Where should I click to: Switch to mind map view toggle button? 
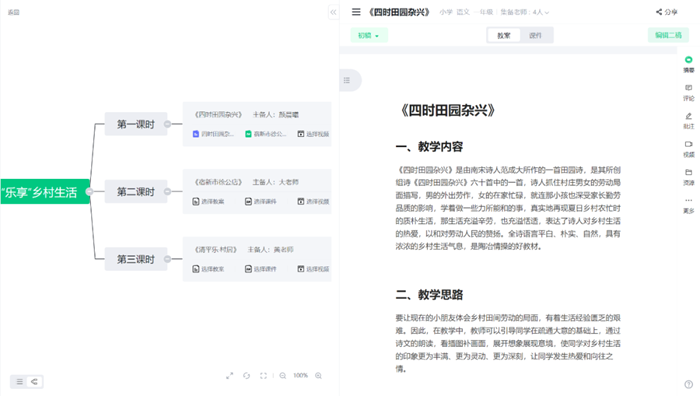click(x=34, y=382)
